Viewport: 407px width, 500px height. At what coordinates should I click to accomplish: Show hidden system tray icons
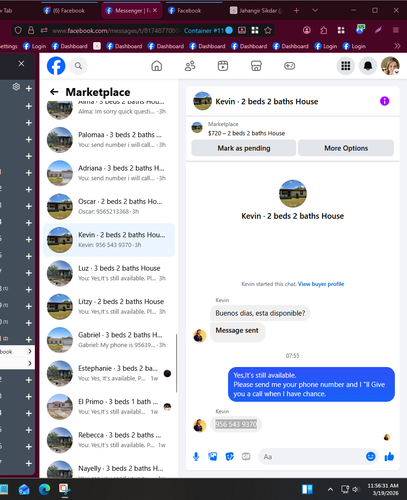click(330, 489)
